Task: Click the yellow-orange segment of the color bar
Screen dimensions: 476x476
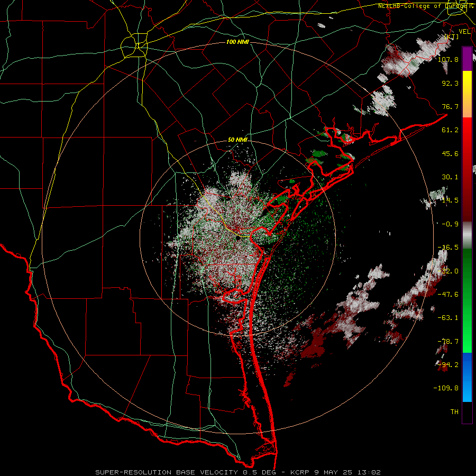Action: tap(467, 94)
